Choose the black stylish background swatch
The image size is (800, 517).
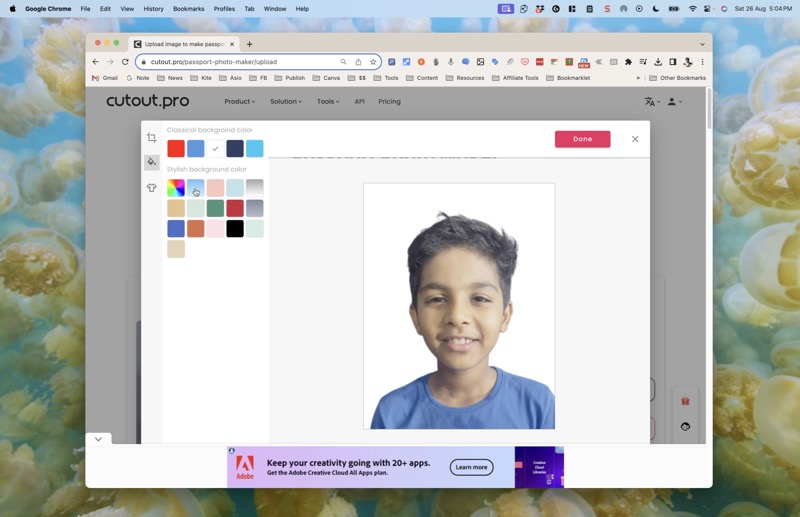pos(235,229)
